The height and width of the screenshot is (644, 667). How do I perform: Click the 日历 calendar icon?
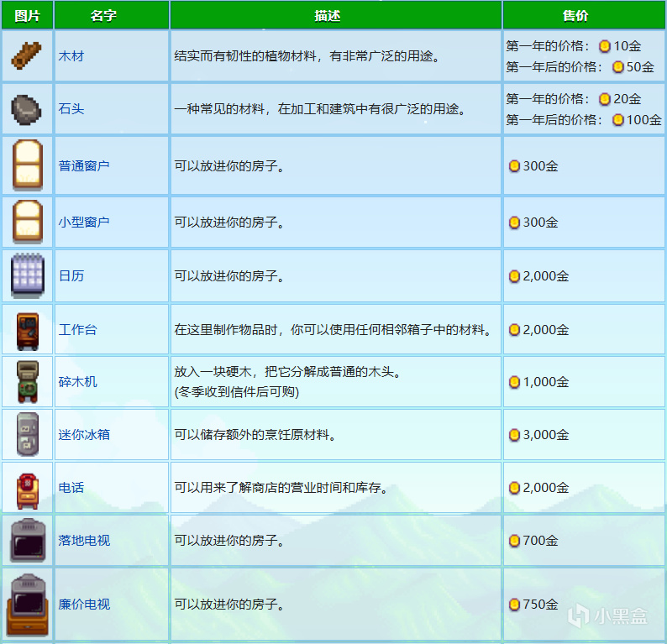click(x=28, y=275)
